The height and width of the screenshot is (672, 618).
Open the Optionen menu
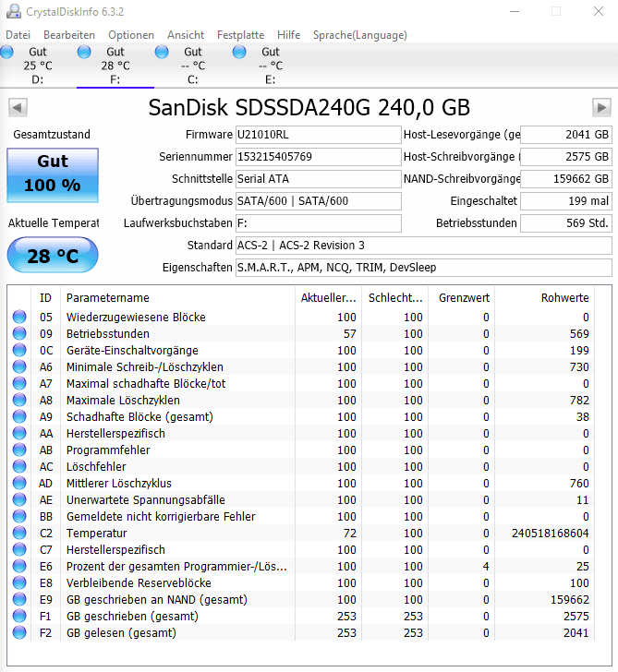(x=131, y=35)
